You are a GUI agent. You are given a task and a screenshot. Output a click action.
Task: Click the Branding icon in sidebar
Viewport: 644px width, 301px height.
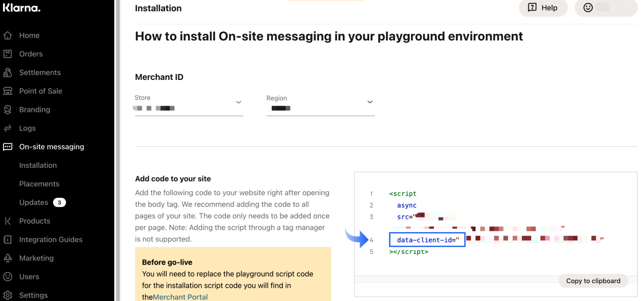coord(8,109)
